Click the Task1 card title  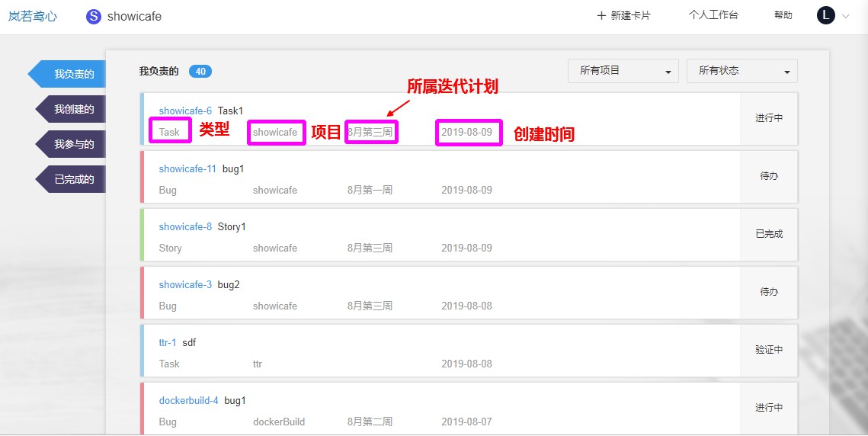[x=230, y=111]
